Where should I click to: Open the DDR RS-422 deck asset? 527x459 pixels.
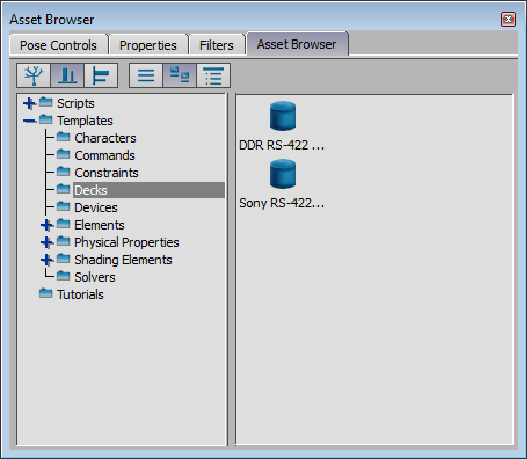[282, 126]
